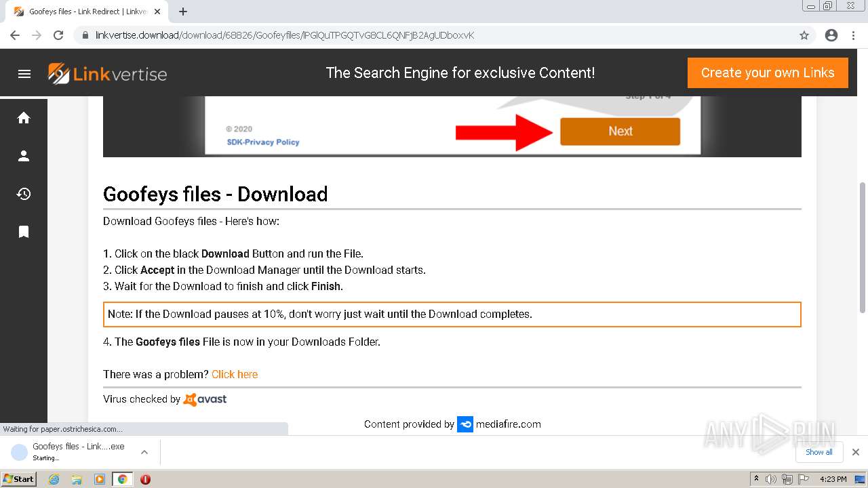Open the history icon in the sidebar
Image resolution: width=868 pixels, height=488 pixels.
pyautogui.click(x=24, y=194)
